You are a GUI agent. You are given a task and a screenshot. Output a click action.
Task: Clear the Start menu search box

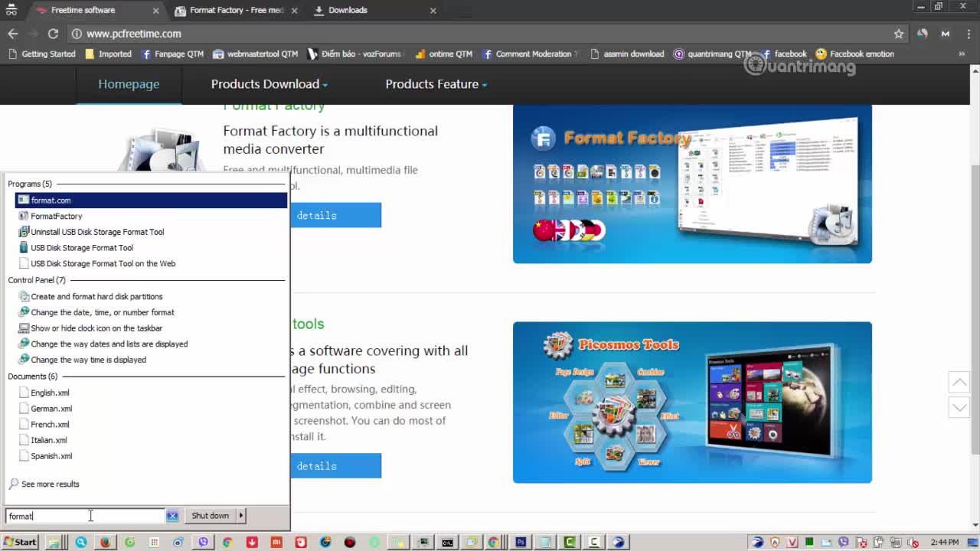click(x=172, y=516)
